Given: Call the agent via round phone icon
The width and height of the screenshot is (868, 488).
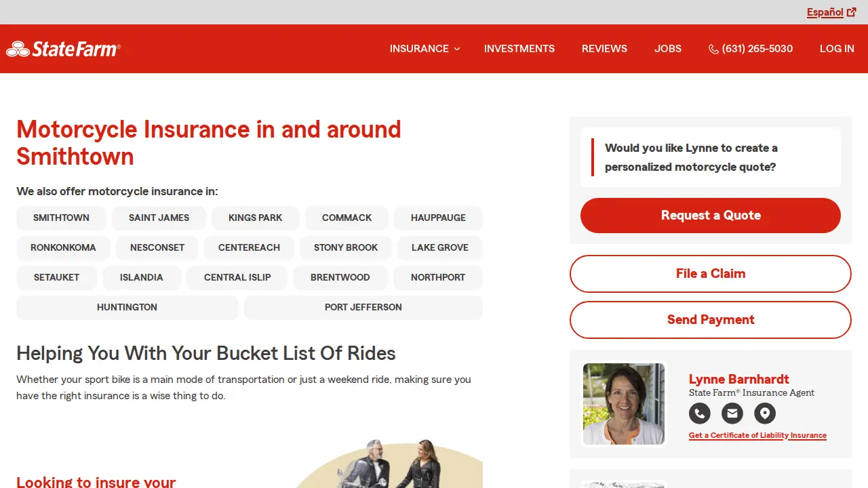Looking at the screenshot, I should coord(700,413).
